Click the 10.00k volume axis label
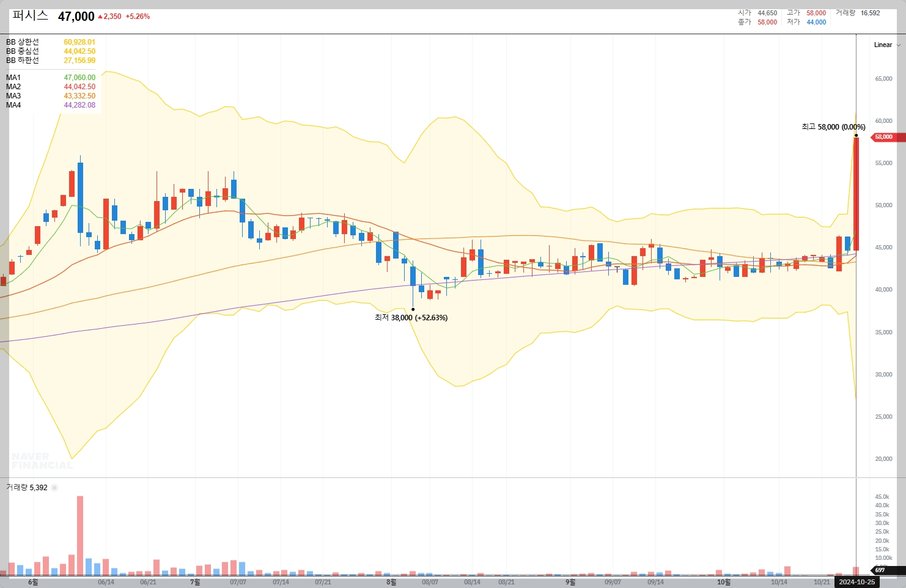 point(883,558)
